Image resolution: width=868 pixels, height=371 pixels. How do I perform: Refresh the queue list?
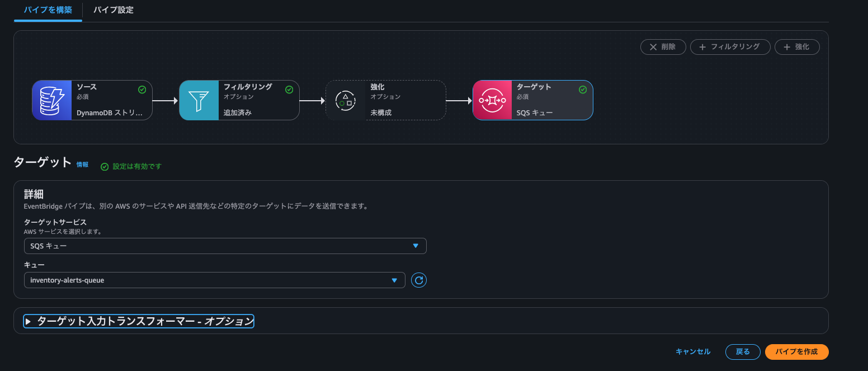pos(419,280)
